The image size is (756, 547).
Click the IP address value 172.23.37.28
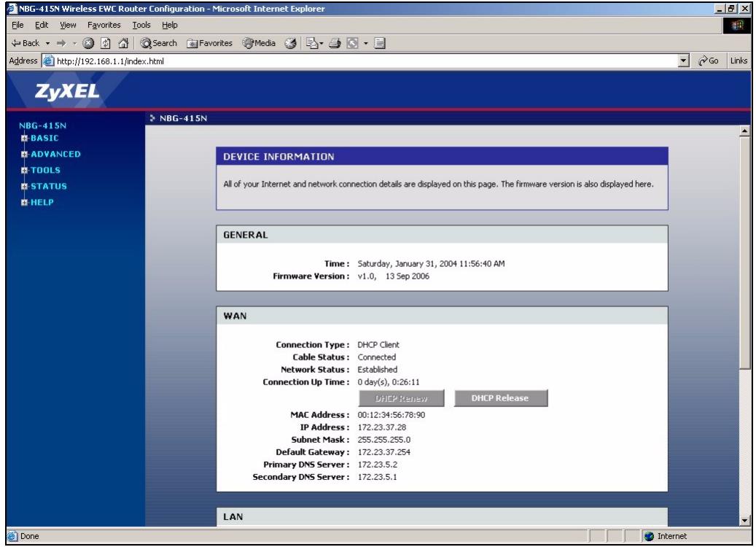382,427
